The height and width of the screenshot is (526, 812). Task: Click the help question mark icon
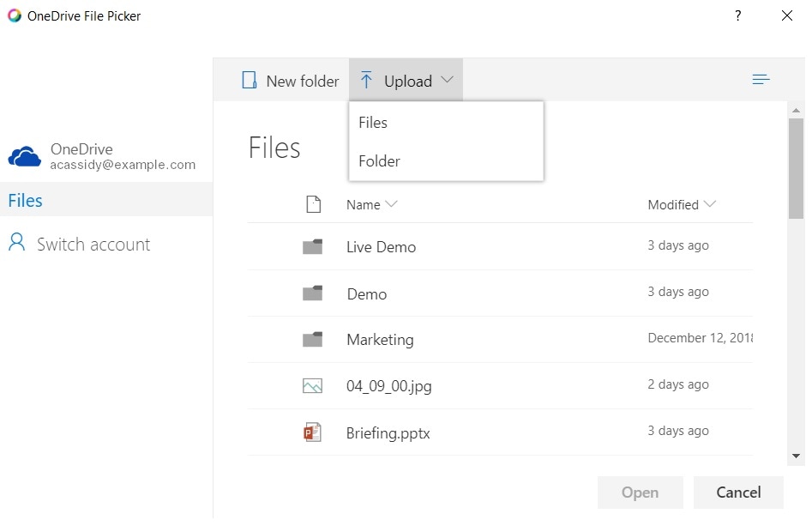737,15
